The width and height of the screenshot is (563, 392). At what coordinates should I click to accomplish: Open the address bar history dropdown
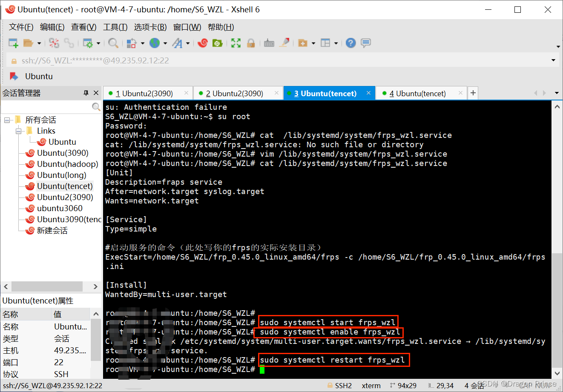click(x=553, y=60)
